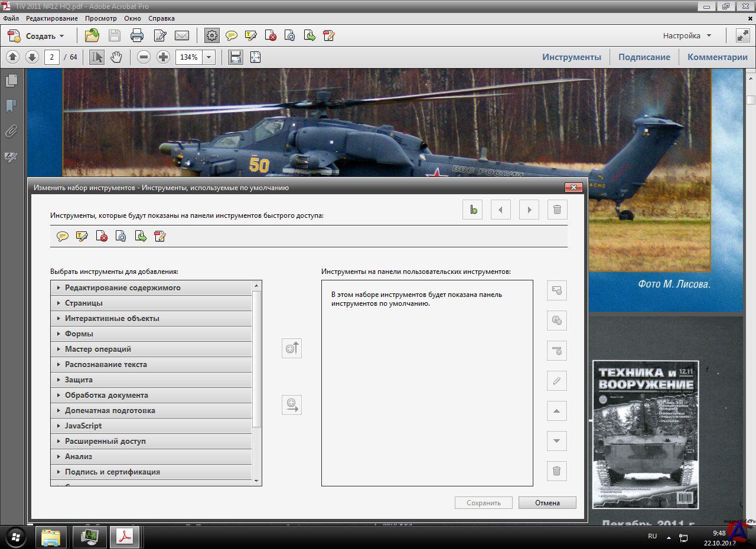Screen dimensions: 756x549
Task: Go to the next page arrow
Action: click(32, 57)
